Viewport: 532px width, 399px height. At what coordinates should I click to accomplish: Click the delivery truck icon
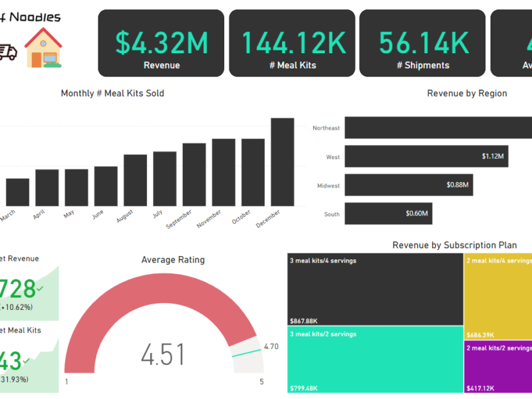click(7, 53)
